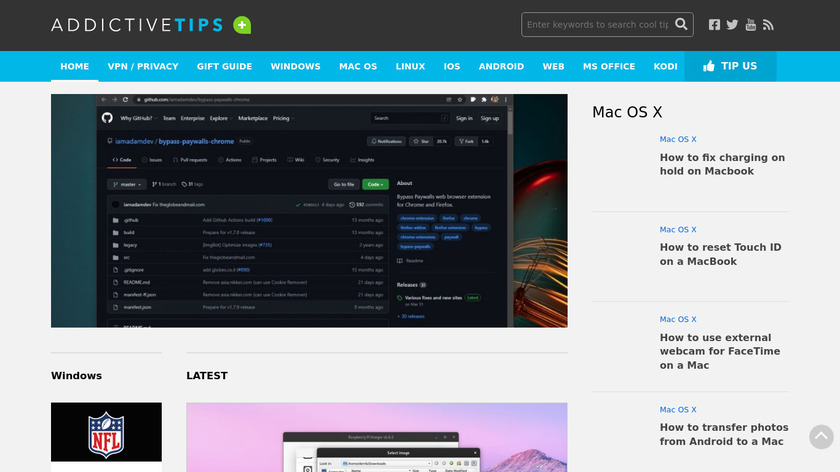
Task: Click the search keywords input field
Action: pos(597,25)
